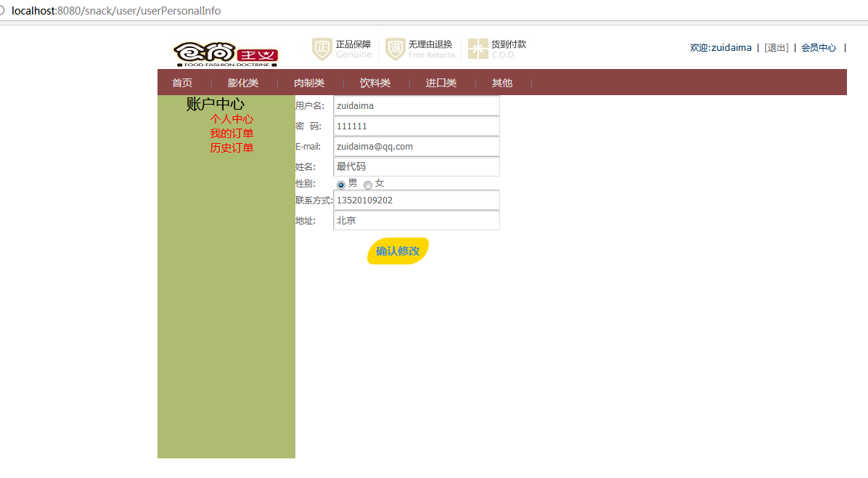Click the 食尚主义 site logo
Viewport: 868px width, 478px height.
click(226, 54)
